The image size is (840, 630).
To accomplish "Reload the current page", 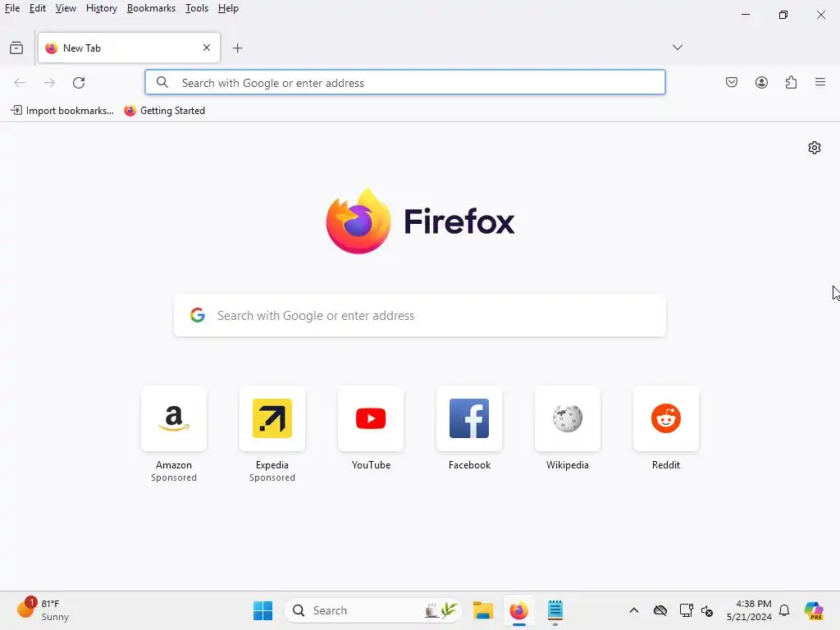I will coord(79,83).
